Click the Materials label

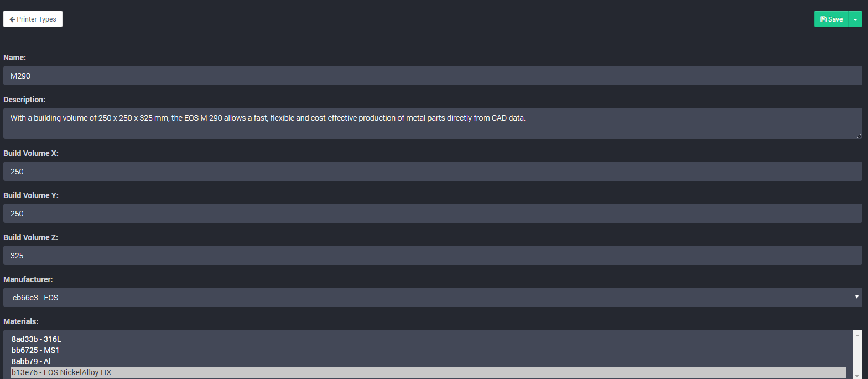pos(21,321)
